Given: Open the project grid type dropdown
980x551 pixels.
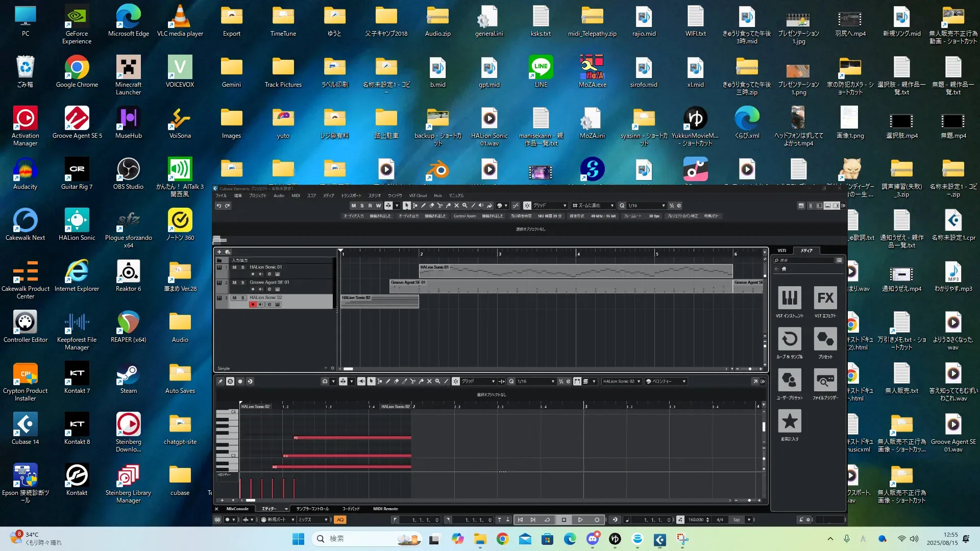Looking at the screenshot, I should coord(565,206).
